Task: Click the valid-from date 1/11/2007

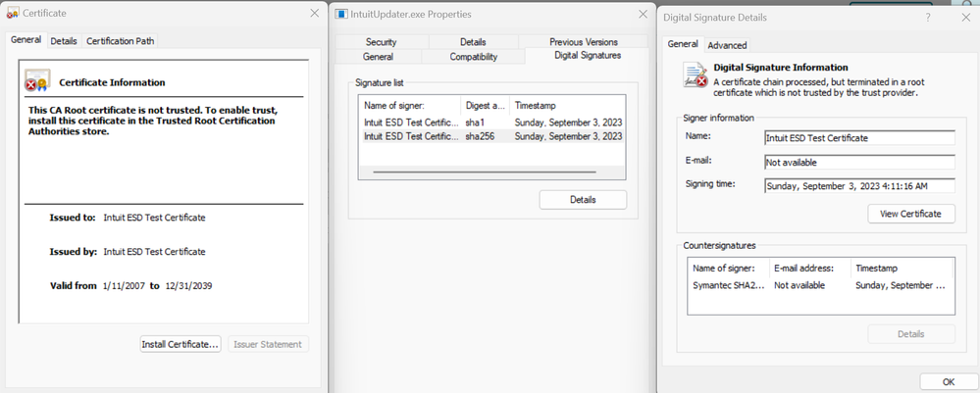Action: click(x=124, y=285)
